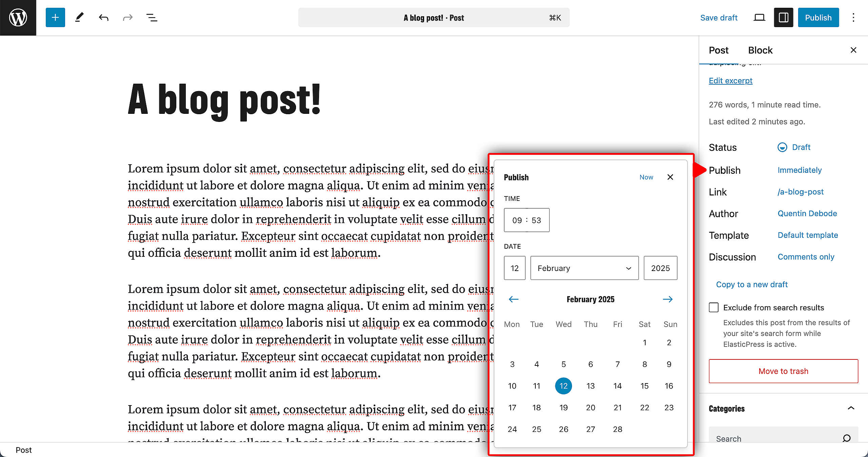Open the laptop preview icon
This screenshot has width=868, height=457.
(759, 18)
